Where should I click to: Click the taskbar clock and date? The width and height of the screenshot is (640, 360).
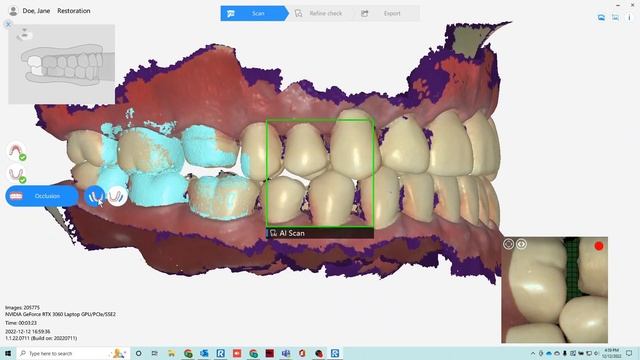611,353
